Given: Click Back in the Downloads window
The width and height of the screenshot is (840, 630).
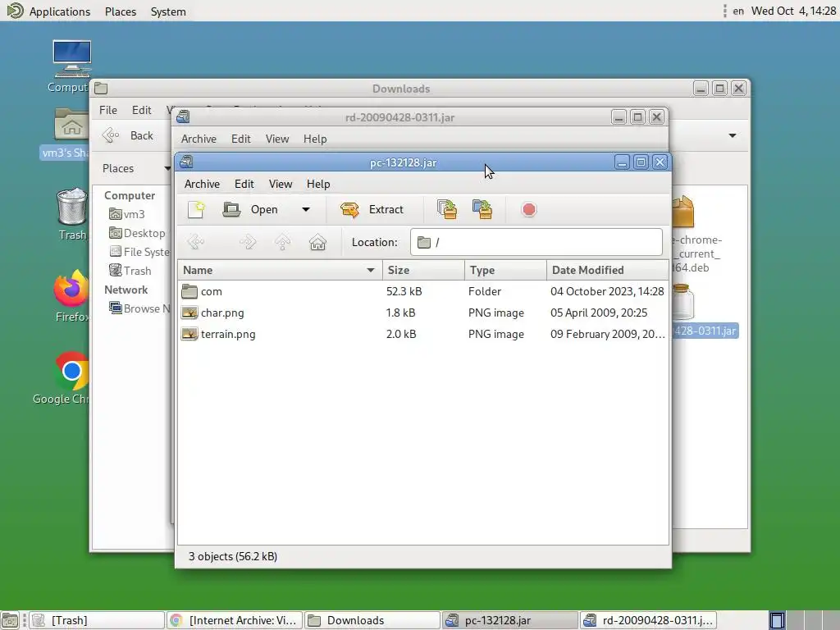Looking at the screenshot, I should click(129, 135).
